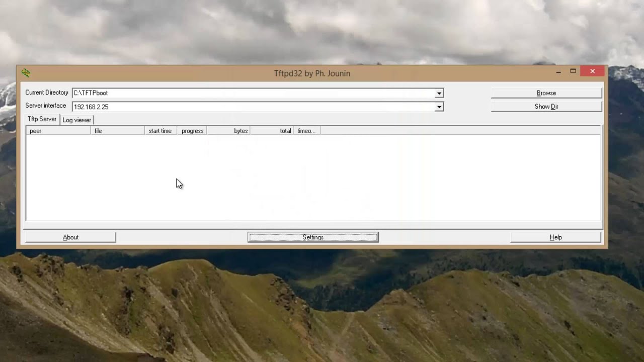Image resolution: width=644 pixels, height=362 pixels.
Task: Sort by the timeo... column header
Action: (x=307, y=131)
